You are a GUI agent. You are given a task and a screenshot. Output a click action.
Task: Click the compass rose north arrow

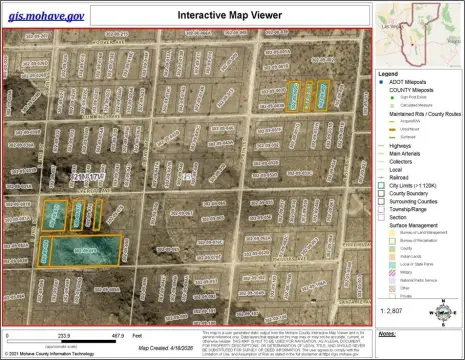[x=443, y=312]
